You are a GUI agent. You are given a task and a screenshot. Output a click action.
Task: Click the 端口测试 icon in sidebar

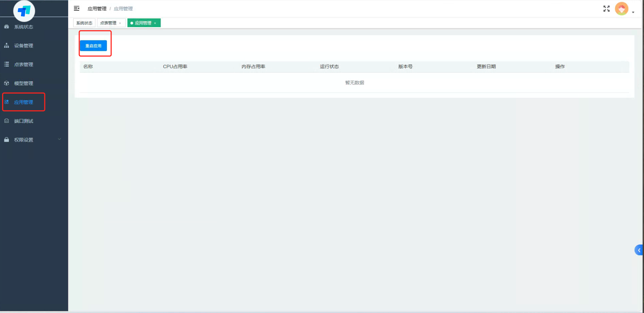[6, 121]
